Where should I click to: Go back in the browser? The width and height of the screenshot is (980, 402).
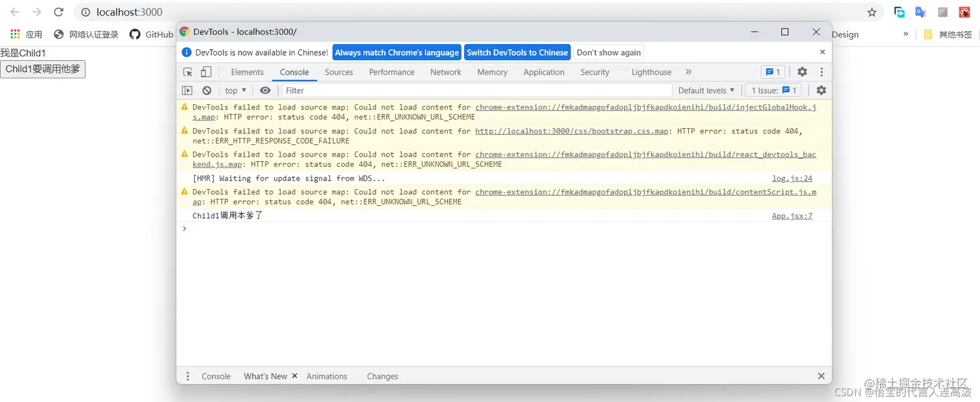[x=15, y=12]
